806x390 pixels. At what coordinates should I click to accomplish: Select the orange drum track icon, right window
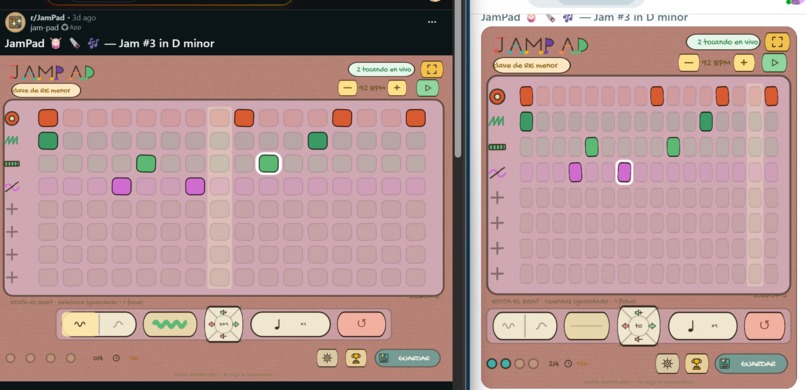(497, 96)
